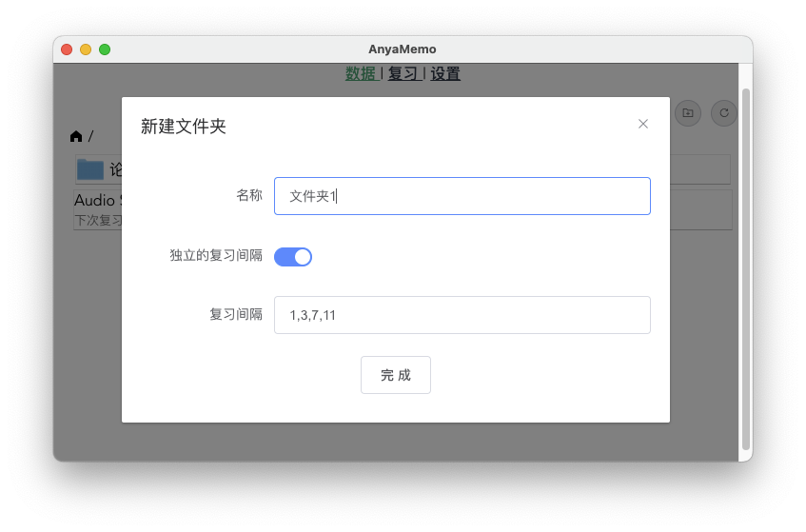Focus the 名称 text field
This screenshot has width=806, height=532.
(x=462, y=196)
